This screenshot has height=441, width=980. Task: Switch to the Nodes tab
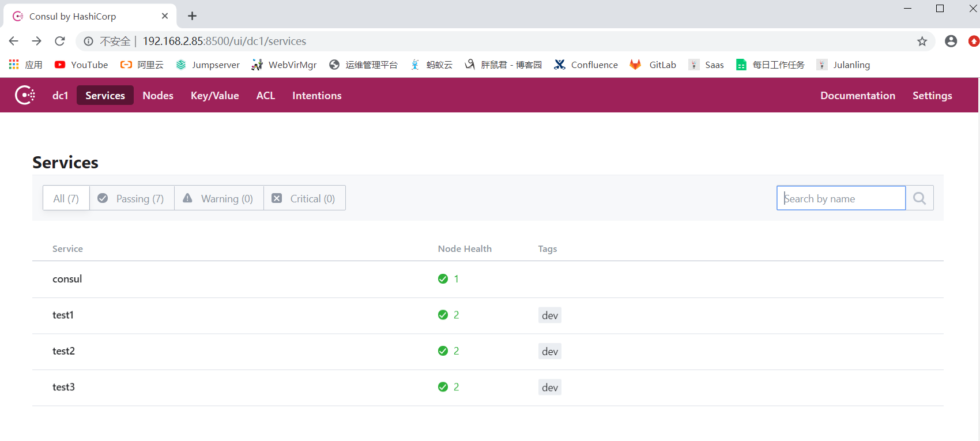tap(158, 96)
